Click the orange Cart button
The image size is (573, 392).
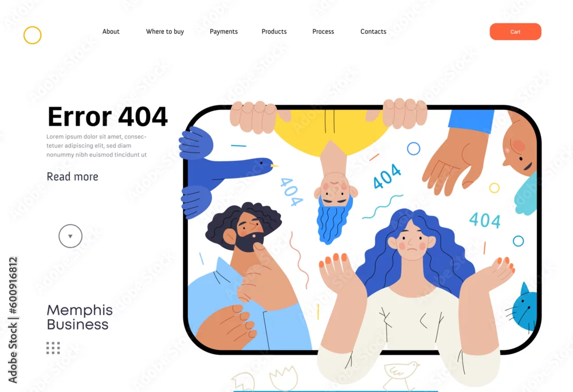[515, 32]
